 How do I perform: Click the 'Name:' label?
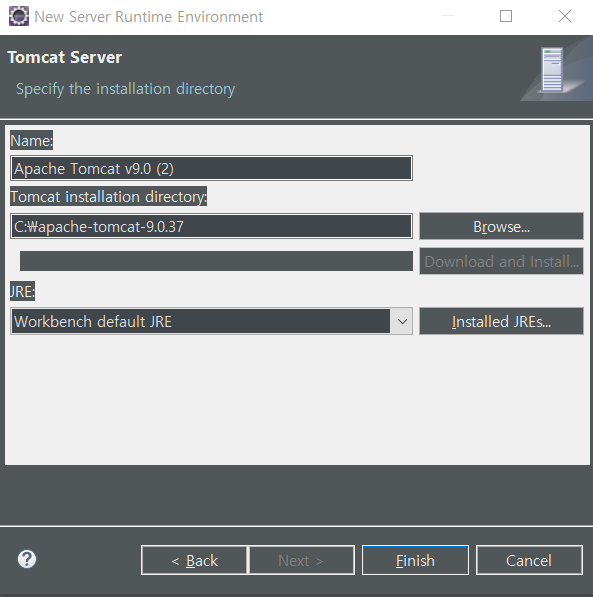click(32, 140)
